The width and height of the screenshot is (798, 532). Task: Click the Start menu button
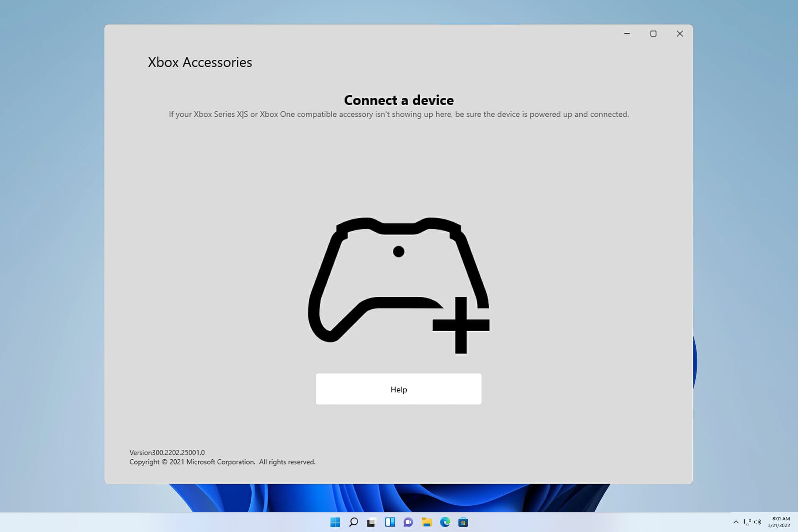(335, 522)
